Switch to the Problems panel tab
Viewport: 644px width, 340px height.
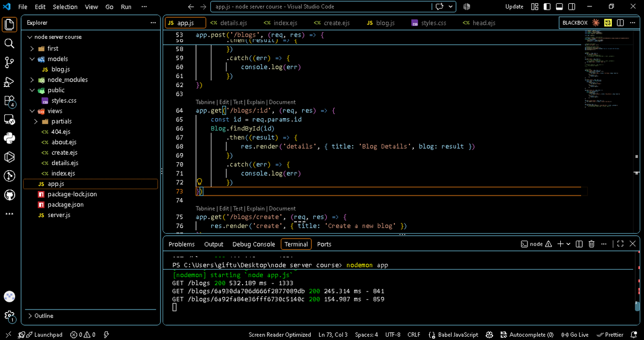(181, 244)
